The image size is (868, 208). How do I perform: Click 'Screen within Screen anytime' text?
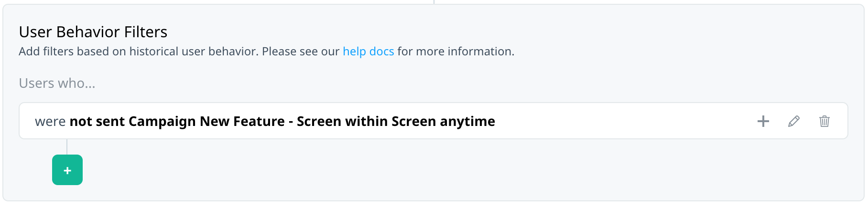point(396,121)
